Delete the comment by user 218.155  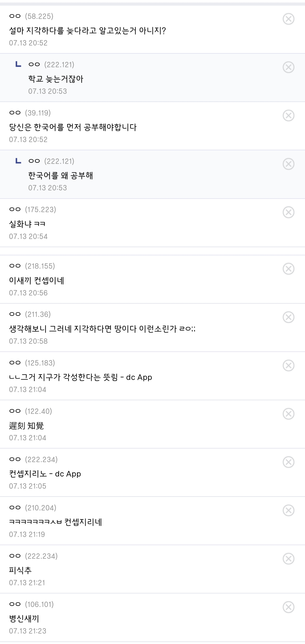pos(288,269)
